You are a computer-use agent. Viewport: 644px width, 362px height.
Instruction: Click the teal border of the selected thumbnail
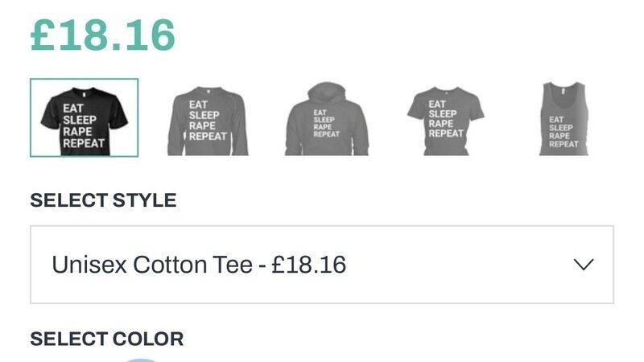point(31,117)
